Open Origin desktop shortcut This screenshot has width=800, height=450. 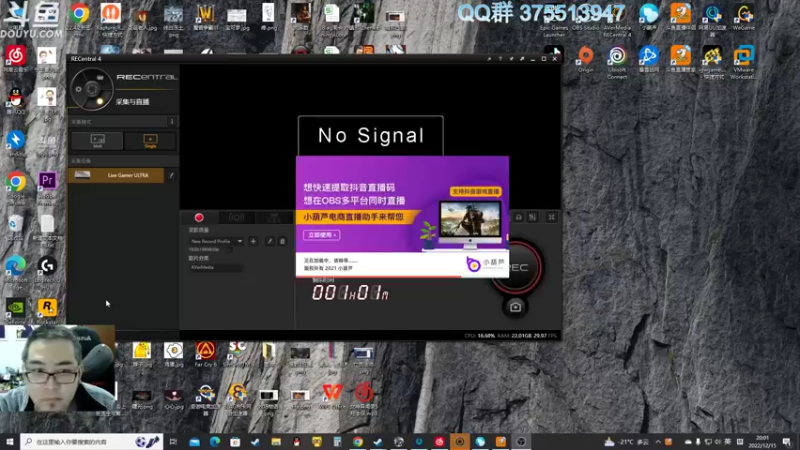pos(586,59)
